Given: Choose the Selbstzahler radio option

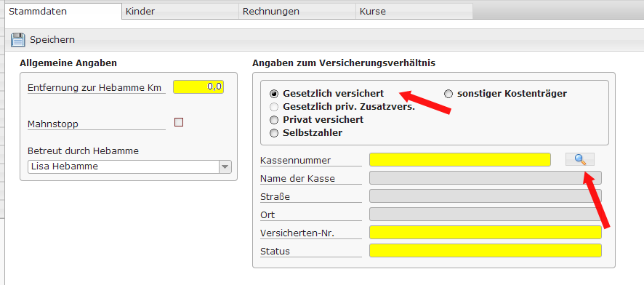Looking at the screenshot, I should [x=273, y=132].
